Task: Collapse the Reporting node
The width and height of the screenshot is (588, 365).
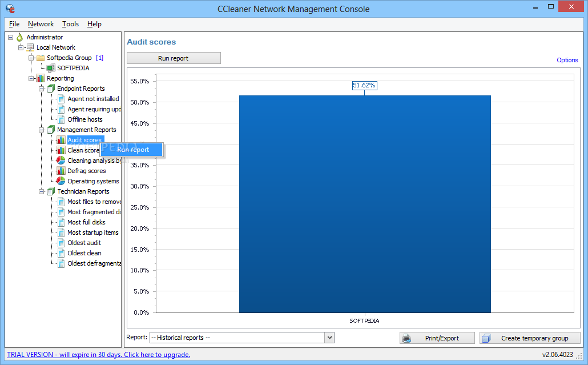Action: coord(31,78)
